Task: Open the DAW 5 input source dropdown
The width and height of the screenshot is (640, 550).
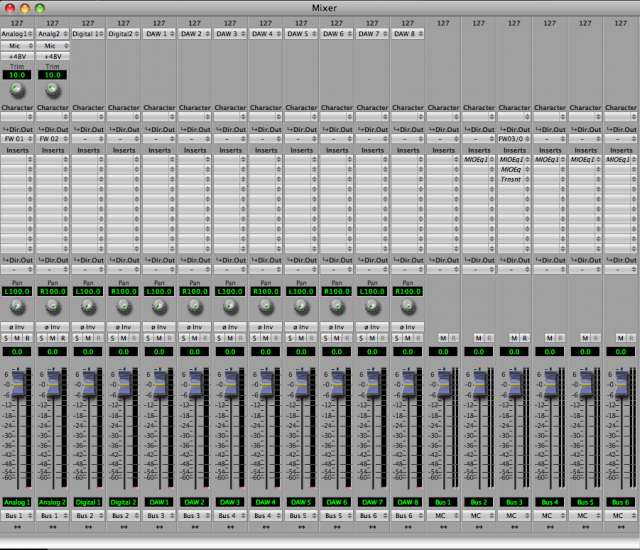Action: click(x=301, y=34)
